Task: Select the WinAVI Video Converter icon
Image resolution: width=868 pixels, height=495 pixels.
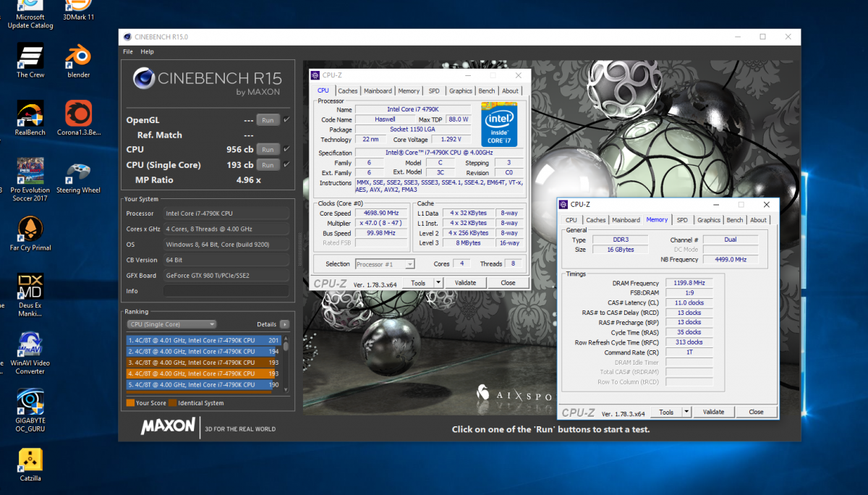Action: tap(30, 353)
